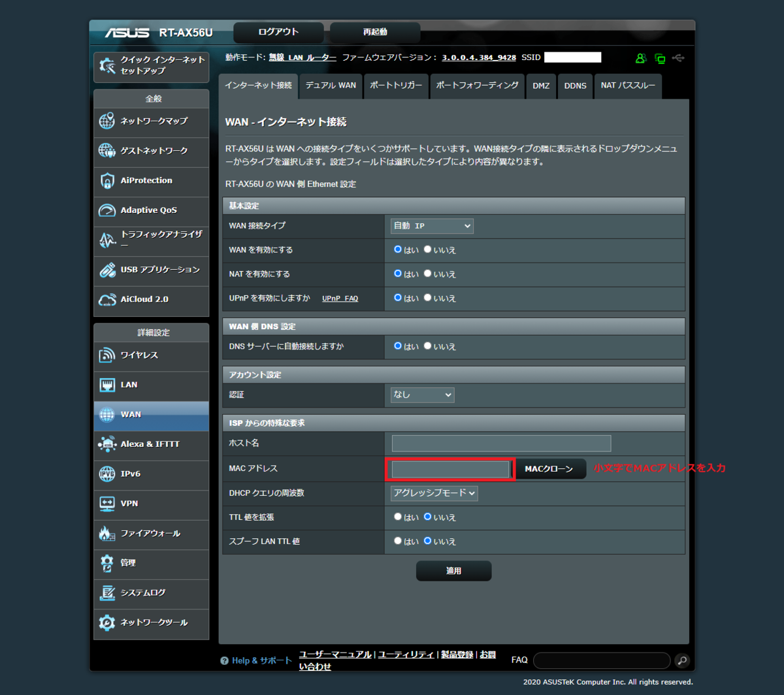Open the 無線 LAN ルーター operation mode link
The image size is (784, 695).
pos(302,57)
